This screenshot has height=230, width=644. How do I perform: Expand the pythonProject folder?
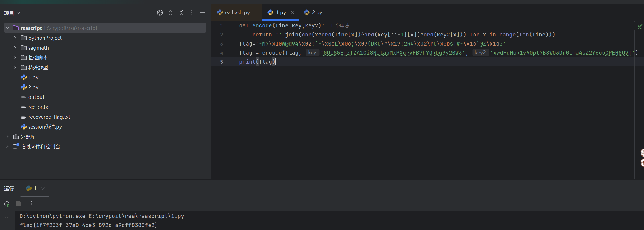pos(15,38)
